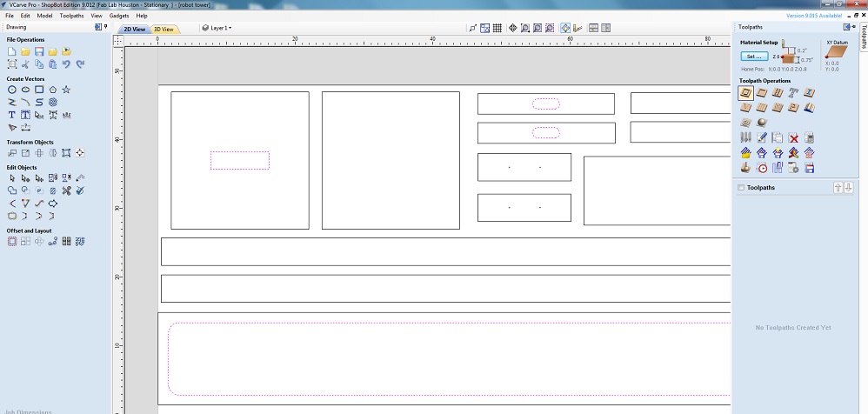This screenshot has width=868, height=414.
Task: Select the Draw Ellipse tool
Action: (25, 90)
